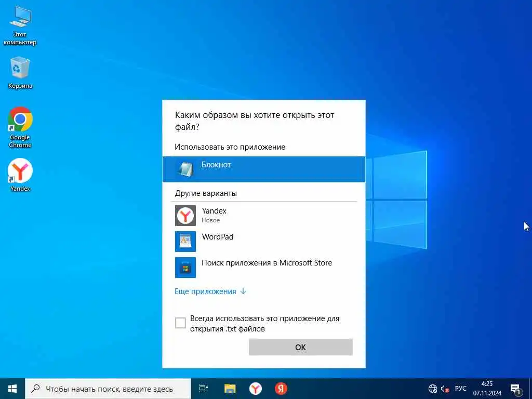Select the WordPad option label
This screenshot has width=532, height=399.
pos(218,237)
